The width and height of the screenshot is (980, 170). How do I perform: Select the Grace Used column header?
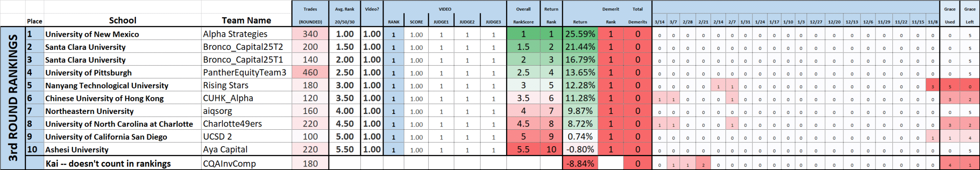950,15
